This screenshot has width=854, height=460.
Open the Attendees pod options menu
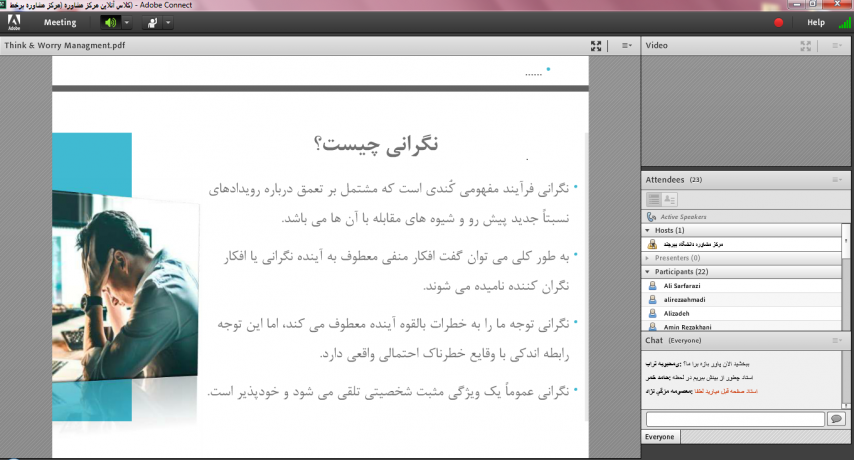click(x=837, y=180)
